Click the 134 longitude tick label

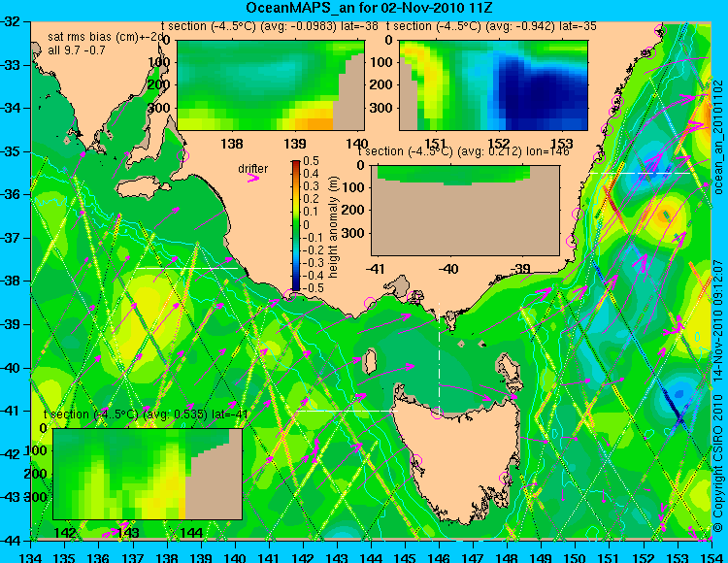(31, 557)
